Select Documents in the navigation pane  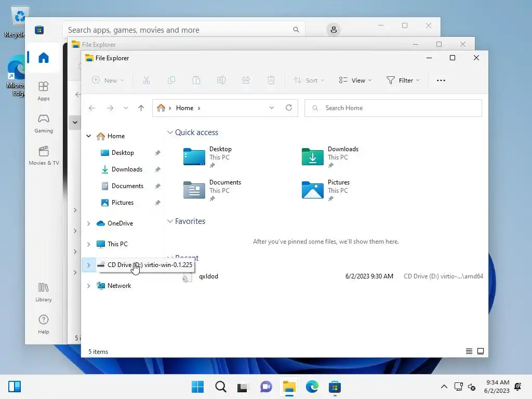tap(127, 186)
